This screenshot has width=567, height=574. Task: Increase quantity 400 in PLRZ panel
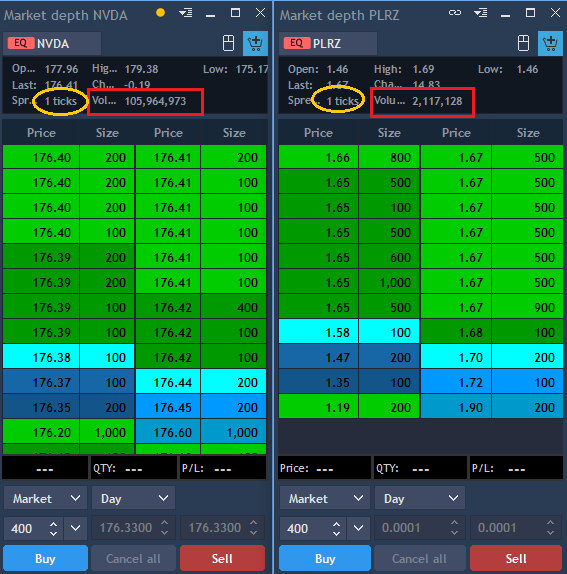click(336, 524)
